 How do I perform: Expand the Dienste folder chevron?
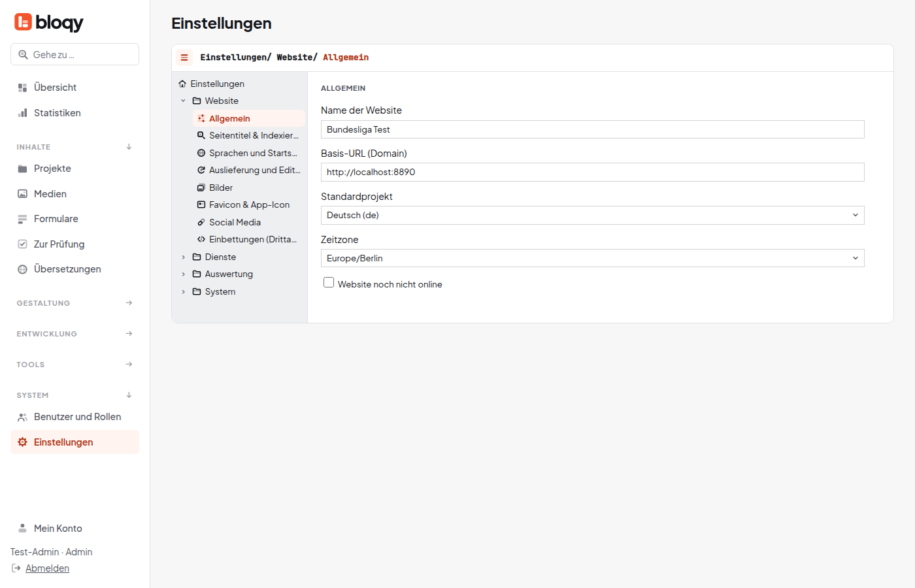[x=183, y=257]
